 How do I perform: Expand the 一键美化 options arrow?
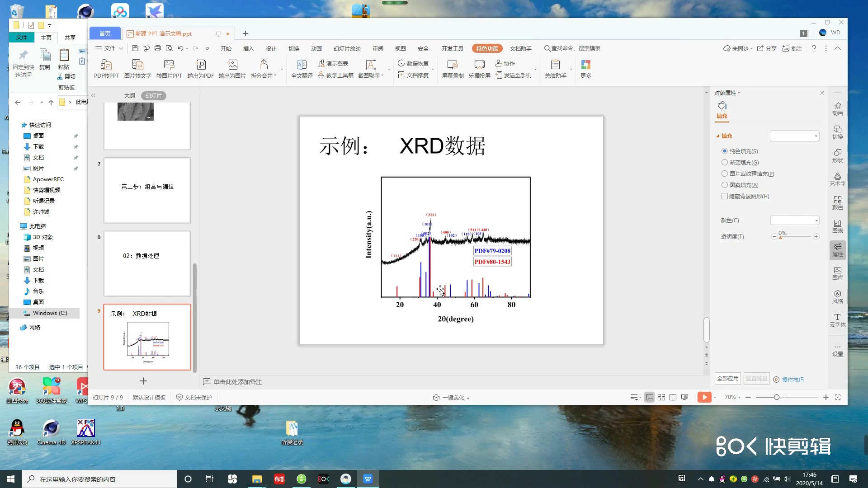(x=468, y=398)
